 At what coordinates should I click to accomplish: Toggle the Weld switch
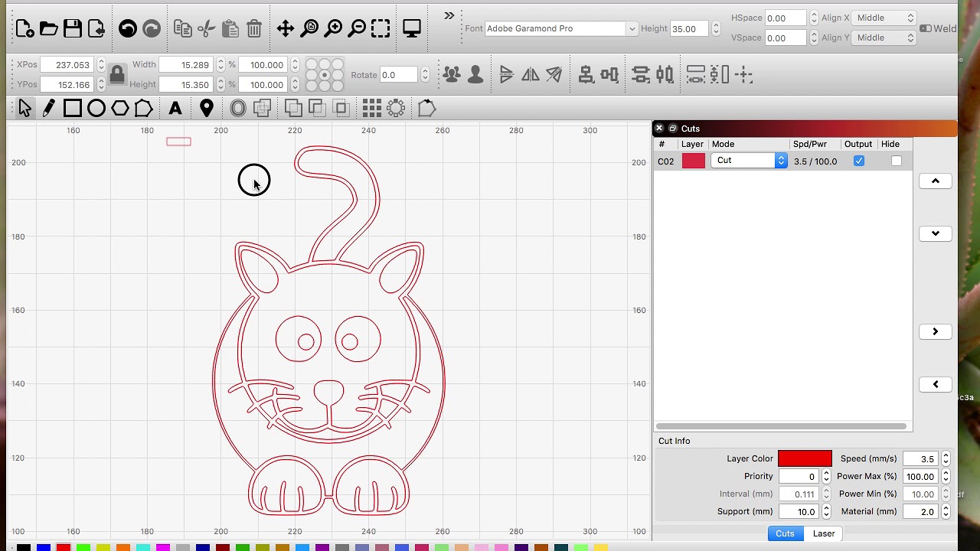(926, 28)
